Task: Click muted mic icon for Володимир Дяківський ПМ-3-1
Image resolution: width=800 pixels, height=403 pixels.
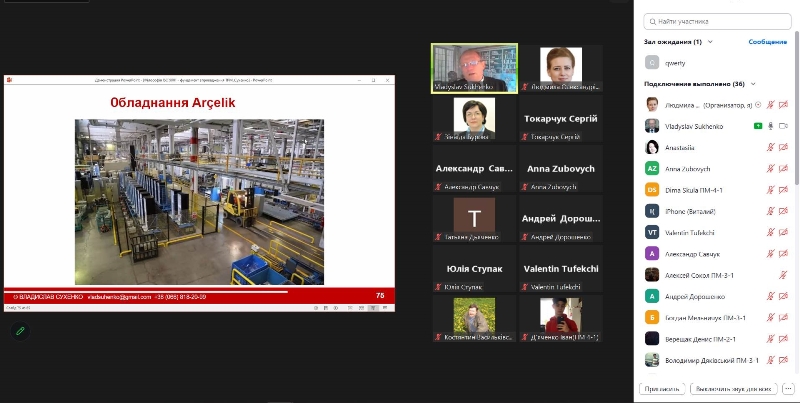Action: click(770, 360)
